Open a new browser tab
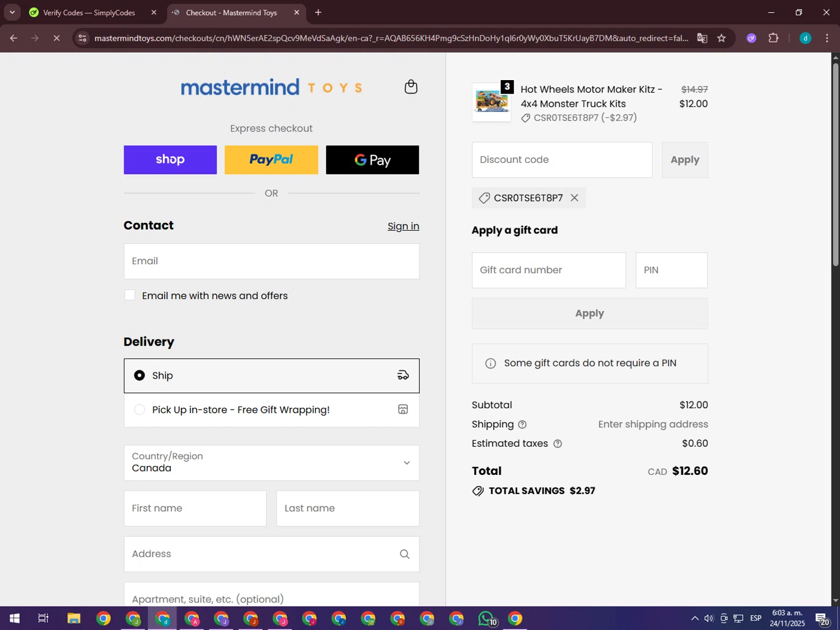Viewport: 840px width, 630px height. [x=318, y=12]
